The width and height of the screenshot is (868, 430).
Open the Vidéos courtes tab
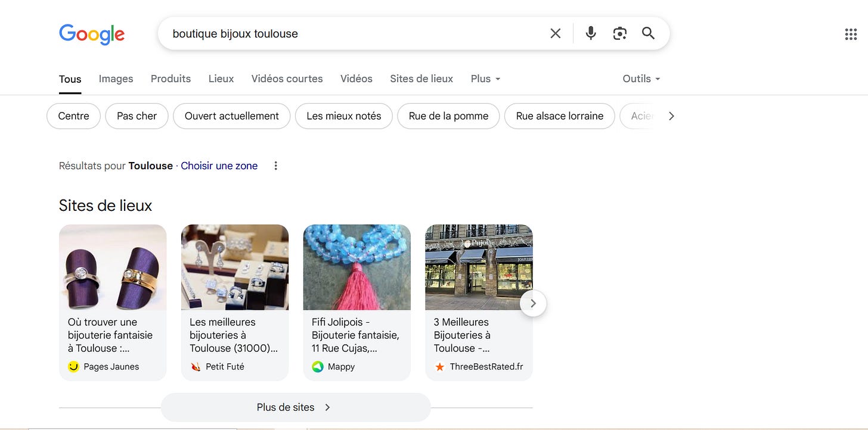pyautogui.click(x=287, y=79)
